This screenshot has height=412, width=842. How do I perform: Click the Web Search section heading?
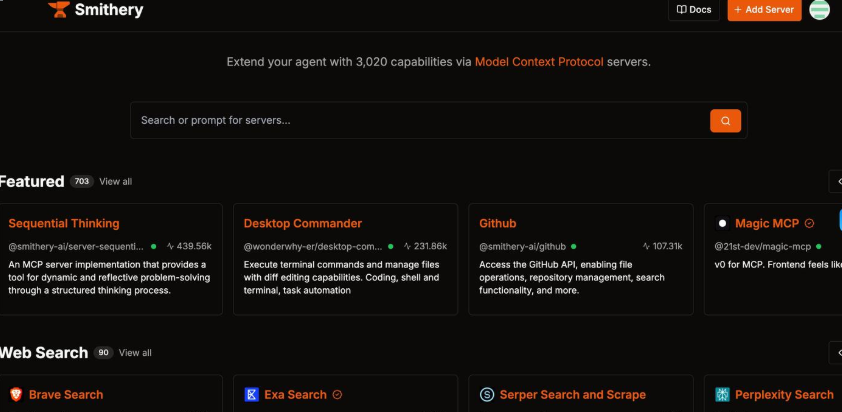tap(44, 353)
